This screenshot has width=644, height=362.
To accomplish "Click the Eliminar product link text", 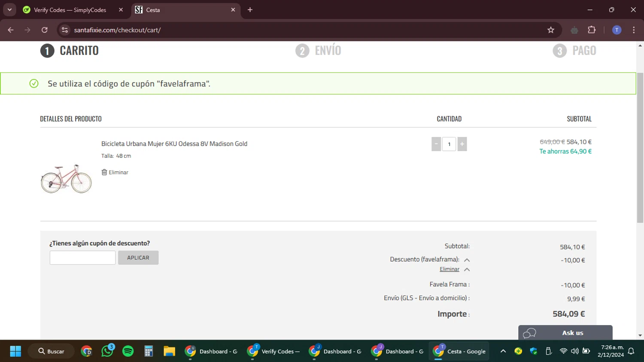I will coord(118,172).
